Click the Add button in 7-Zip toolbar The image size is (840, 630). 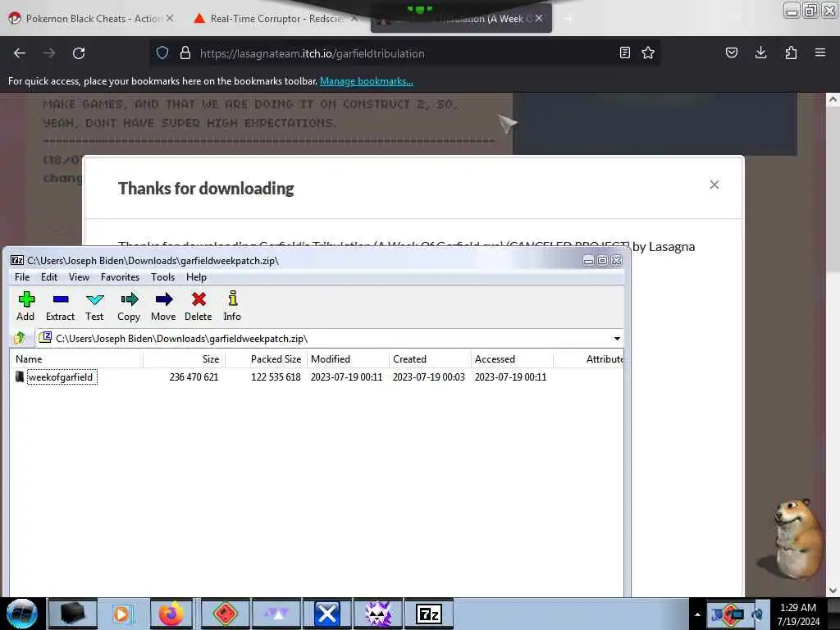point(25,307)
